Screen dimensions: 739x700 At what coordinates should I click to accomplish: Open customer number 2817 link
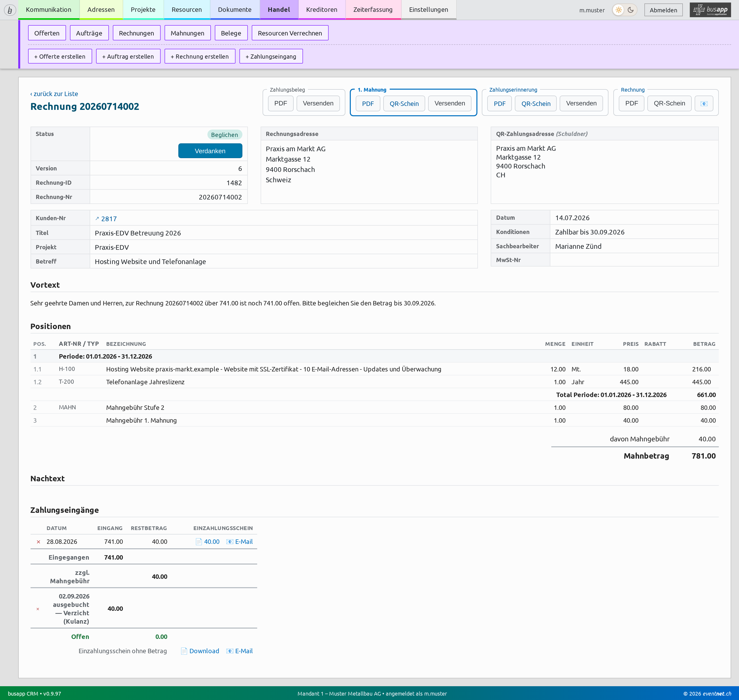106,219
